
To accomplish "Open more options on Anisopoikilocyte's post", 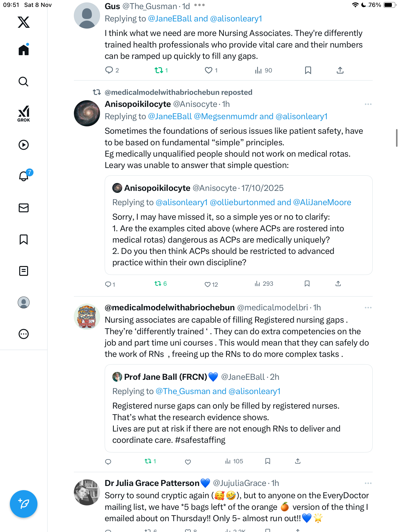I will click(368, 104).
